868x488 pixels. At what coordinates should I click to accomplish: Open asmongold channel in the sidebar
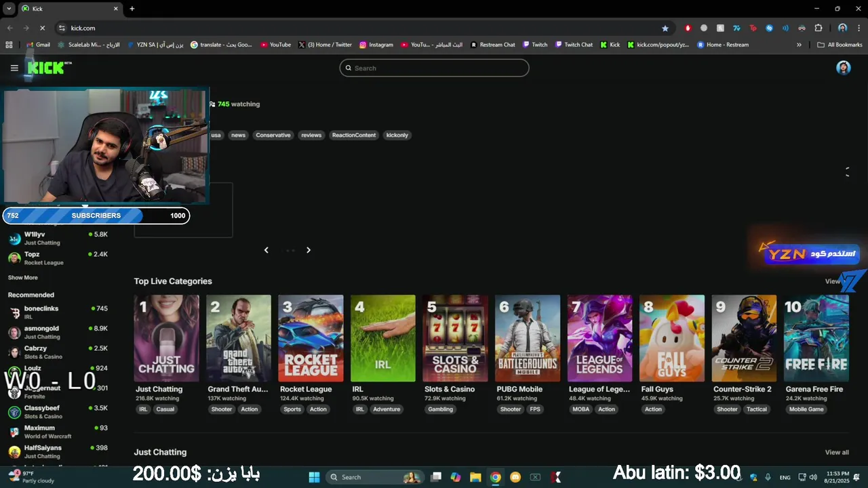tap(58, 332)
